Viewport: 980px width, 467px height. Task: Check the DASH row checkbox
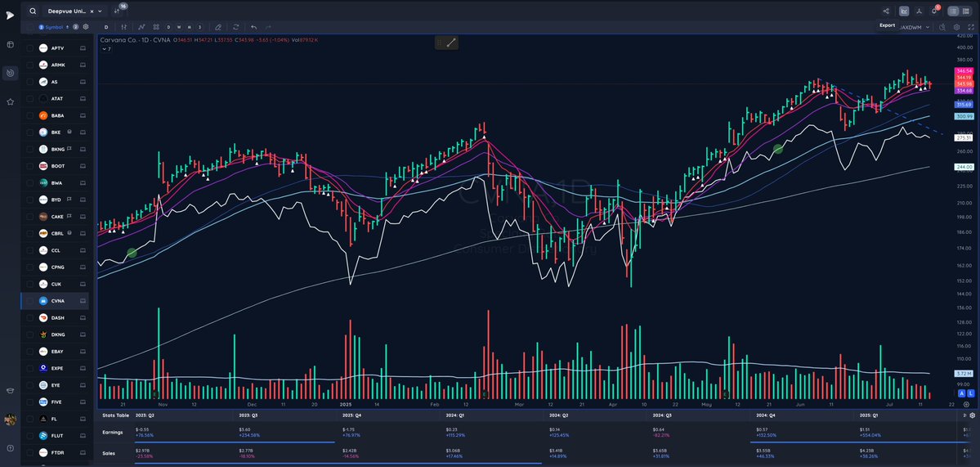point(29,318)
